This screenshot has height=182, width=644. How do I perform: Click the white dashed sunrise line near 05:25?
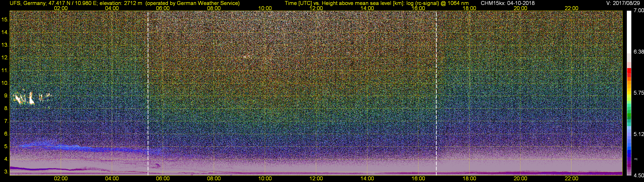[x=148, y=93]
